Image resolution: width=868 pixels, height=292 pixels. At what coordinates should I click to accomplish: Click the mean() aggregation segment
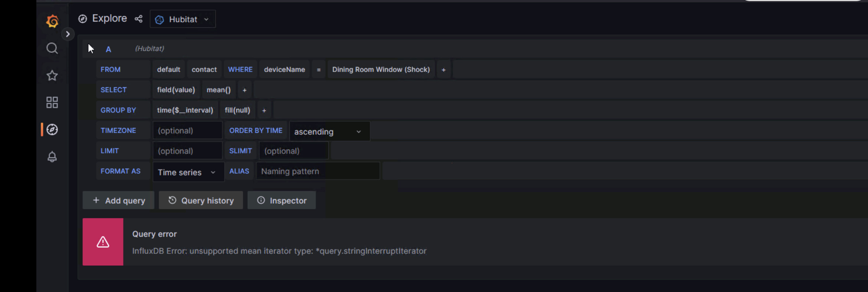click(218, 90)
